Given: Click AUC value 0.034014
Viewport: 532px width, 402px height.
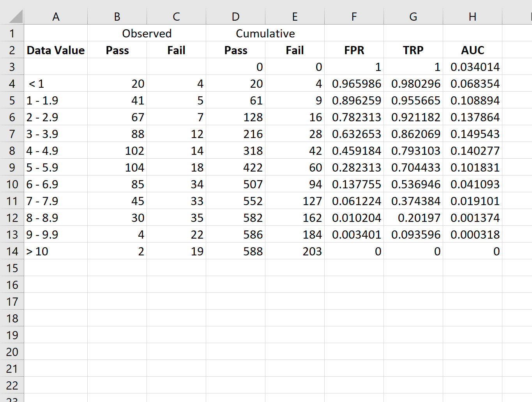Looking at the screenshot, I should click(472, 67).
